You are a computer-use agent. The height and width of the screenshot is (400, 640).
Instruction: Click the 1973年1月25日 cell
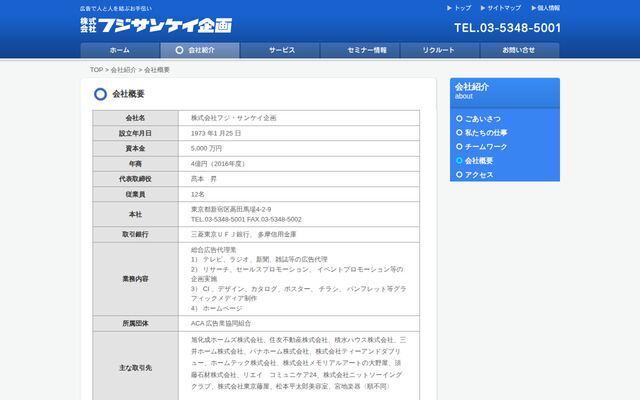[299, 133]
